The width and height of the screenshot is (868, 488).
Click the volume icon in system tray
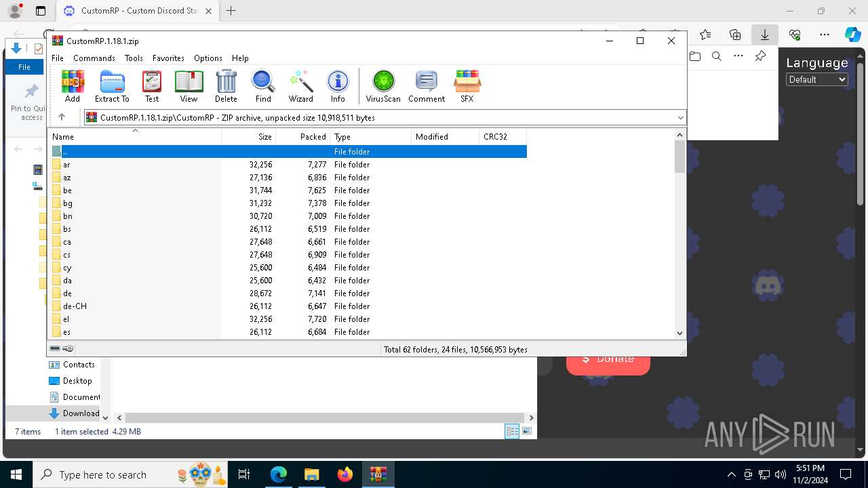point(780,474)
